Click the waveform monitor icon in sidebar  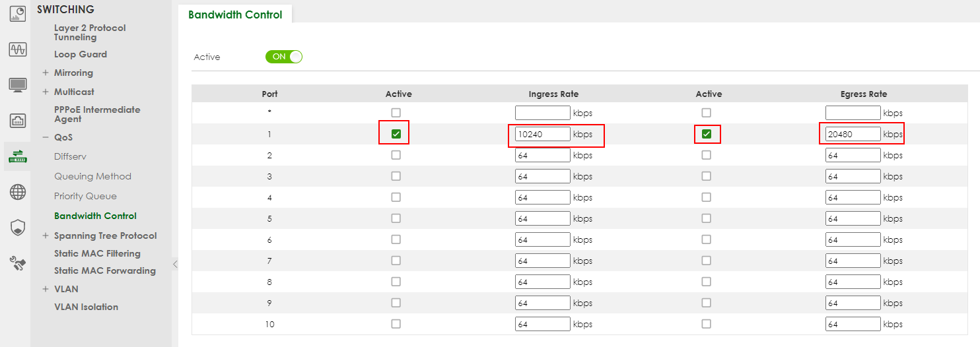(x=17, y=49)
